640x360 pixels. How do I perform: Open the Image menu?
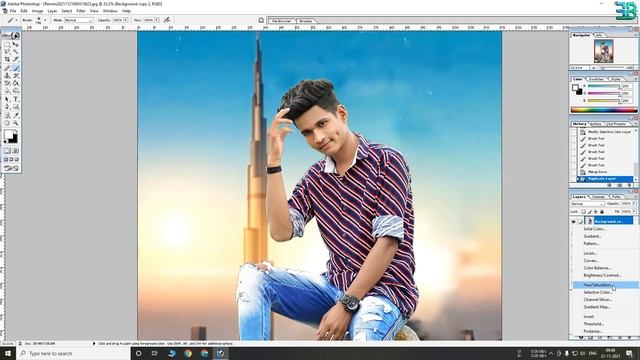(37, 11)
